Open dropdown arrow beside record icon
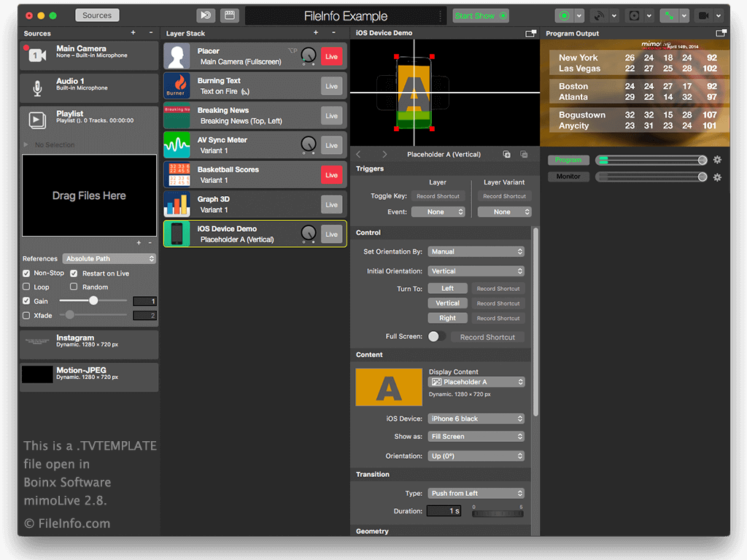This screenshot has height=560, width=747. click(579, 16)
